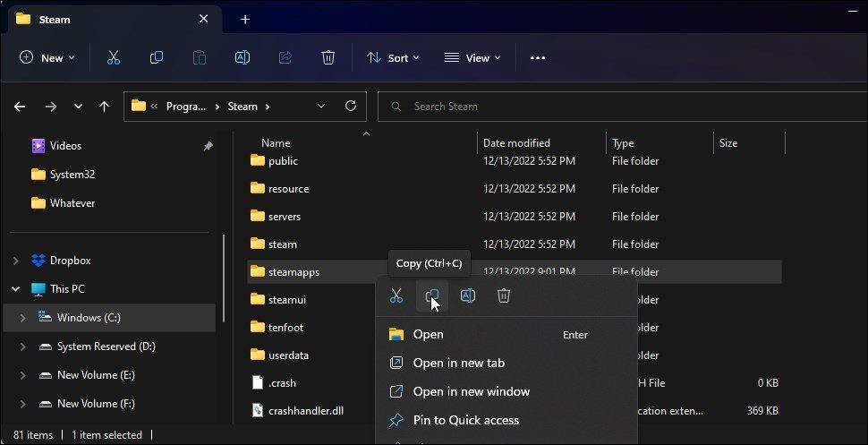868x445 pixels.
Task: Collapse the This PC tree node
Action: pyautogui.click(x=16, y=288)
